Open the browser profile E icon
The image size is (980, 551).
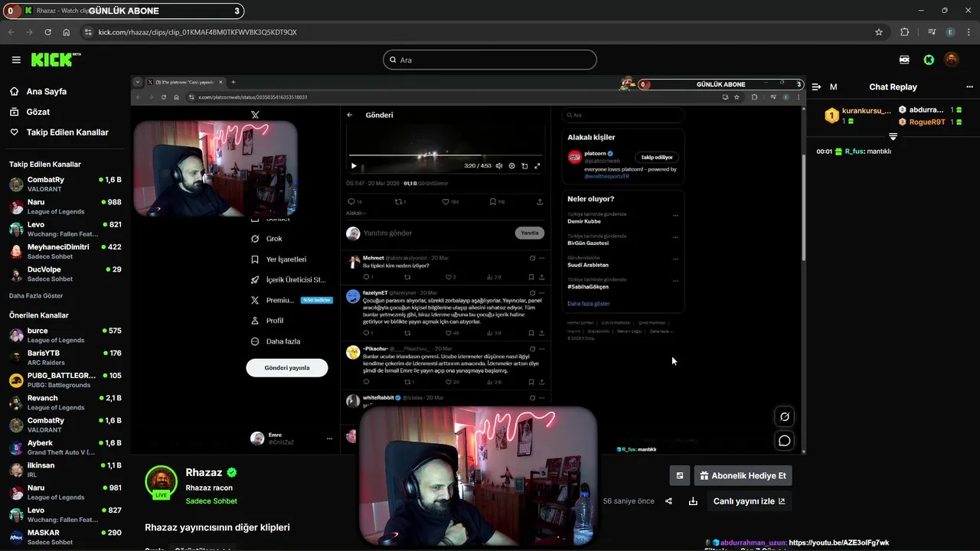pyautogui.click(x=950, y=32)
